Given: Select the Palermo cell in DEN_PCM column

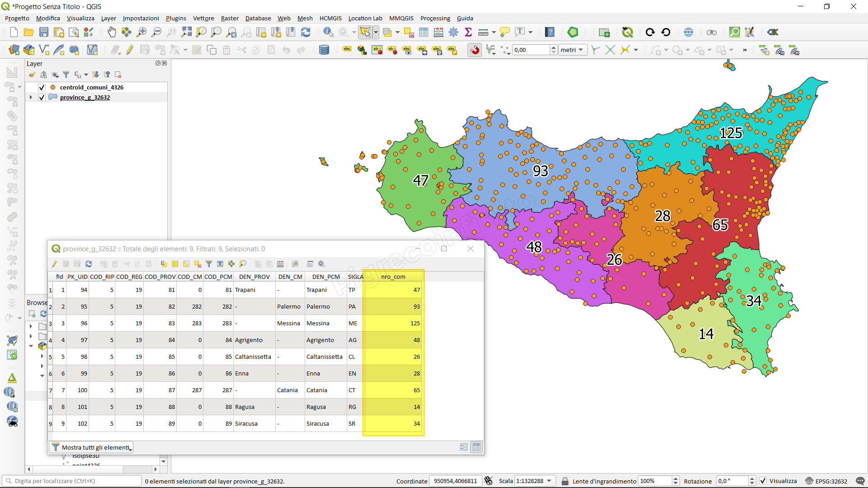Looking at the screenshot, I should point(325,306).
